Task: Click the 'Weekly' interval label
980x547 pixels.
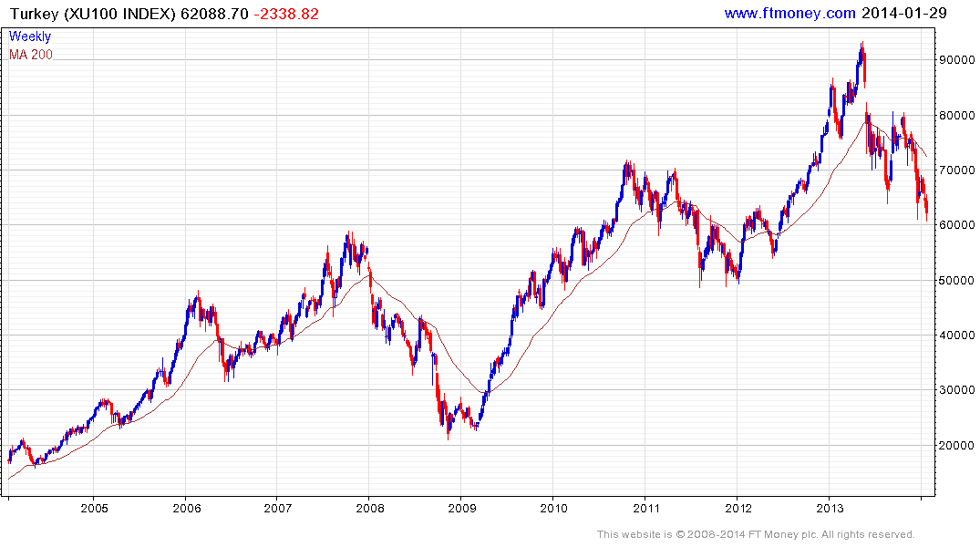Action: (x=30, y=36)
